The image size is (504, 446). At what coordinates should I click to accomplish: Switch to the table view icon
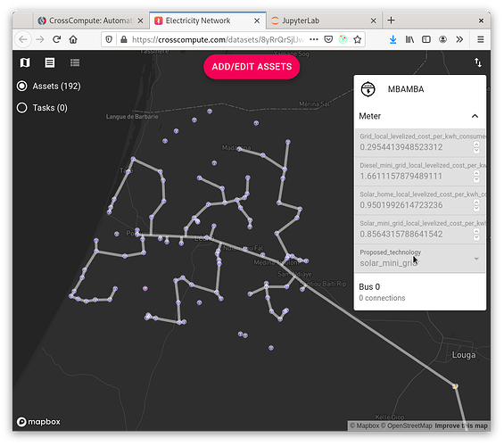(x=49, y=62)
